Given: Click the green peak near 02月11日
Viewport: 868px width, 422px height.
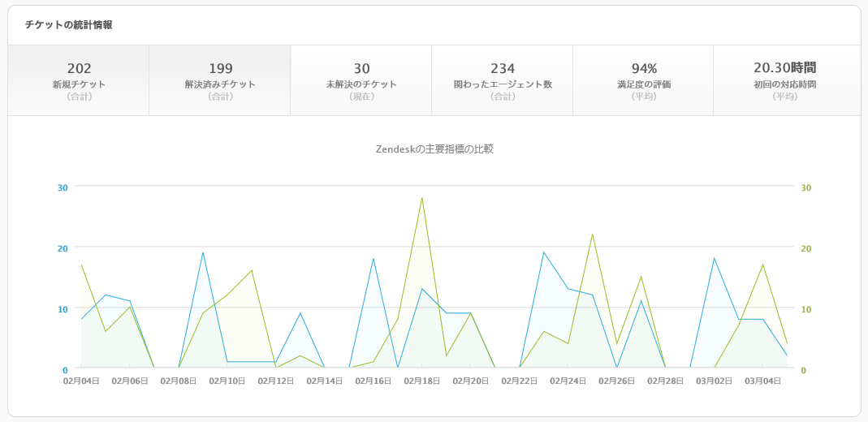Looking at the screenshot, I should [252, 270].
